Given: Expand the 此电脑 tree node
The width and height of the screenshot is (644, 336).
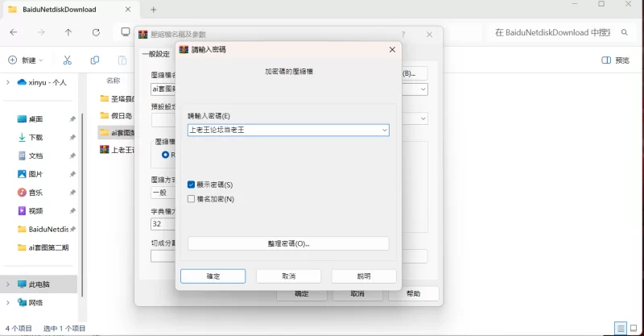Looking at the screenshot, I should [9, 284].
